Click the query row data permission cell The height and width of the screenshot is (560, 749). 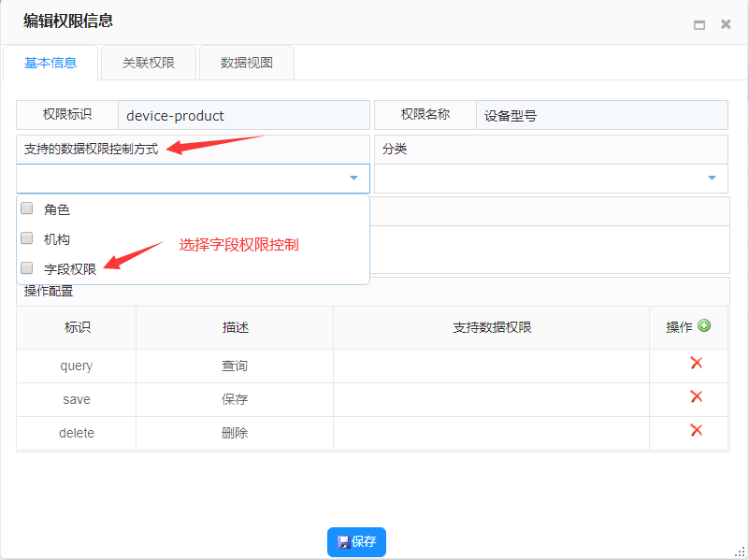[x=492, y=366]
